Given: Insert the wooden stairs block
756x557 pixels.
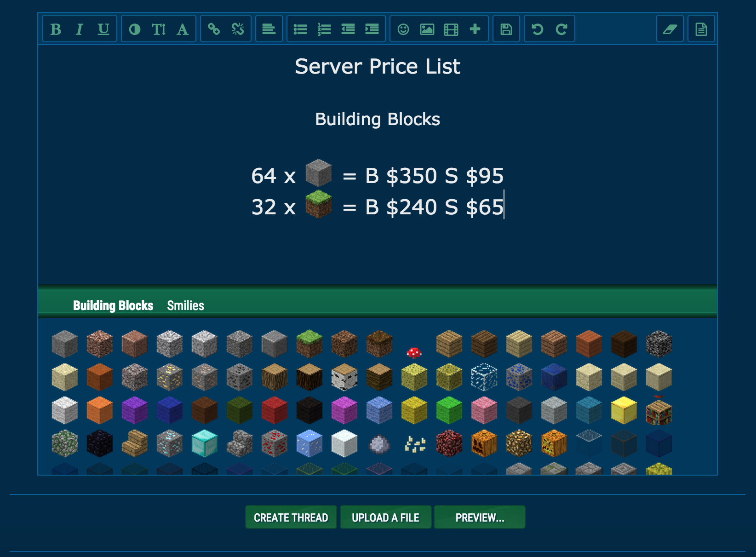Looking at the screenshot, I should click(x=135, y=443).
